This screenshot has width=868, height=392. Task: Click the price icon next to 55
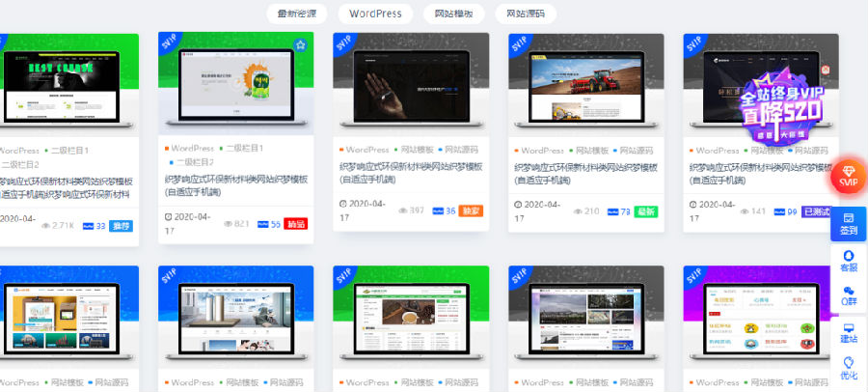262,224
